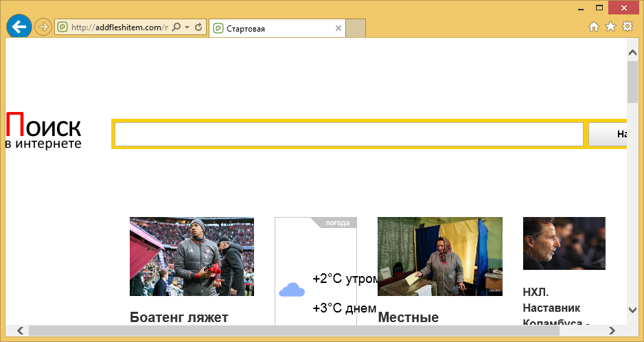Viewport: 644px width, 342px height.
Task: Refresh the page with reload icon
Action: [x=199, y=27]
